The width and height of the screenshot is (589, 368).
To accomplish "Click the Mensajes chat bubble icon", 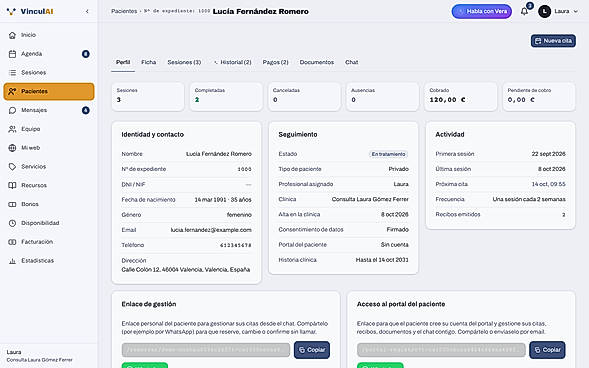I will tap(12, 110).
